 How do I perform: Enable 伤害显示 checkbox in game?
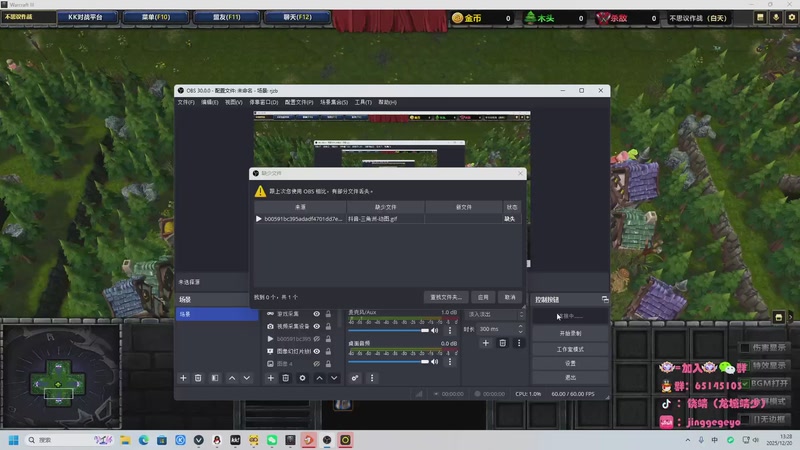[745, 347]
